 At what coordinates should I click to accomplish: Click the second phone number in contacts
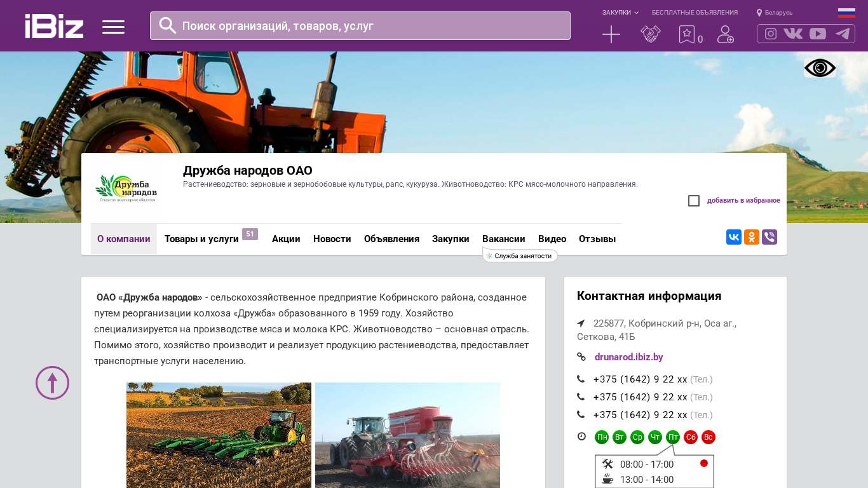tap(641, 397)
